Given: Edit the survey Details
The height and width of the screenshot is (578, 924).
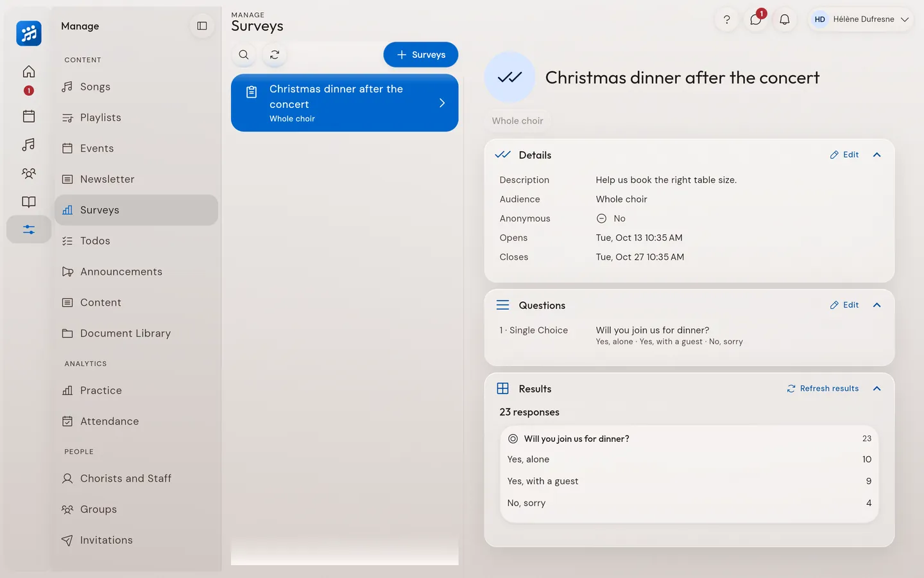Looking at the screenshot, I should (844, 155).
